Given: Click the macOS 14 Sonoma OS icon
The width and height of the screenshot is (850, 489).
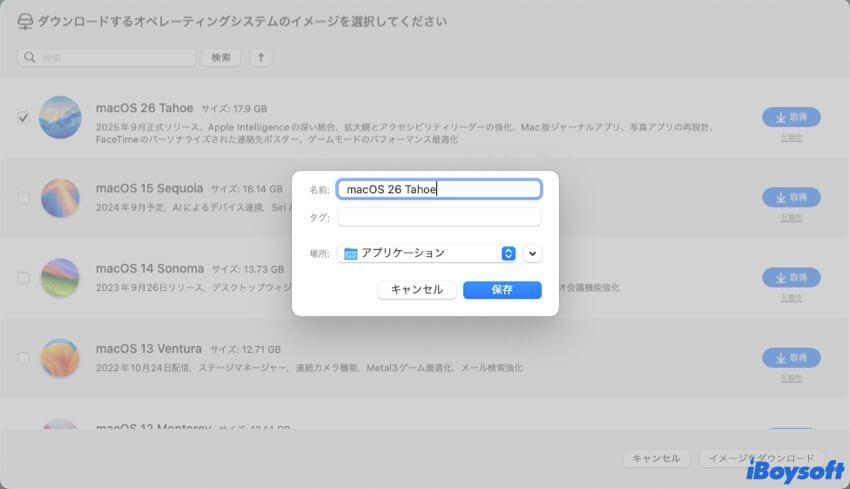Looking at the screenshot, I should coord(60,278).
